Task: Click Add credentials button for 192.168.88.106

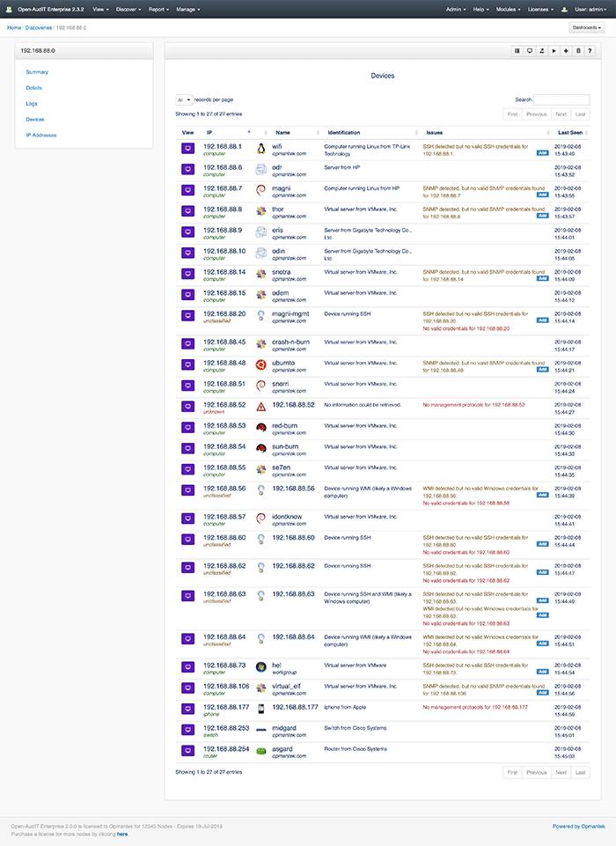Action: coord(542,693)
